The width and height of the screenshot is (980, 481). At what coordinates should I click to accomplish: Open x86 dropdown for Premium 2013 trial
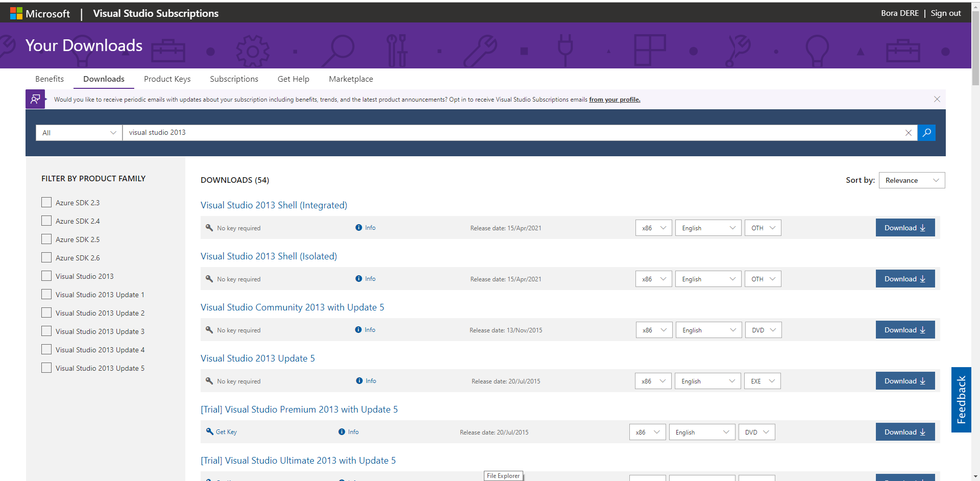tap(648, 432)
